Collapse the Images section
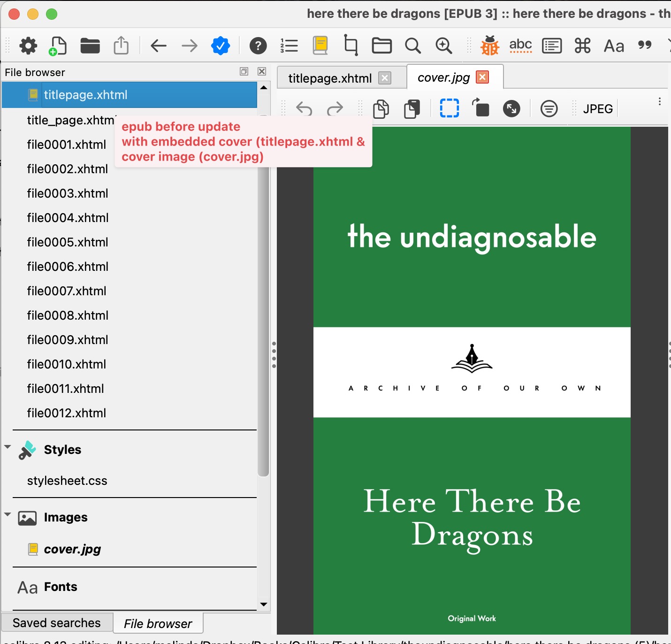This screenshot has height=644, width=671. pos(8,514)
